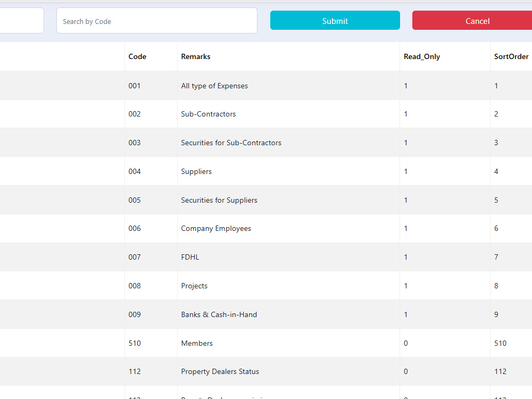532x399 pixels.
Task: Click Read_Only value in Suppliers row
Action: coord(406,172)
